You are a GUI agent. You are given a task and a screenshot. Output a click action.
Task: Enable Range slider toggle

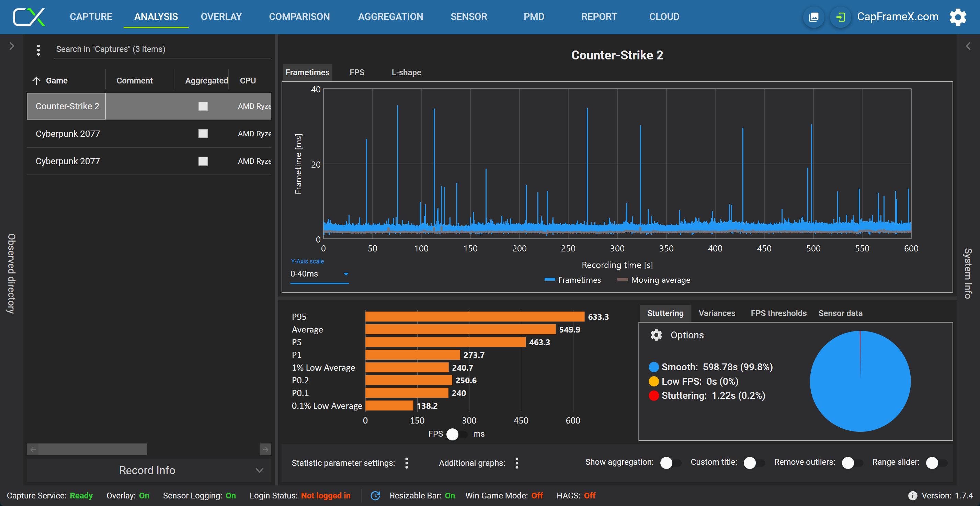pyautogui.click(x=937, y=463)
